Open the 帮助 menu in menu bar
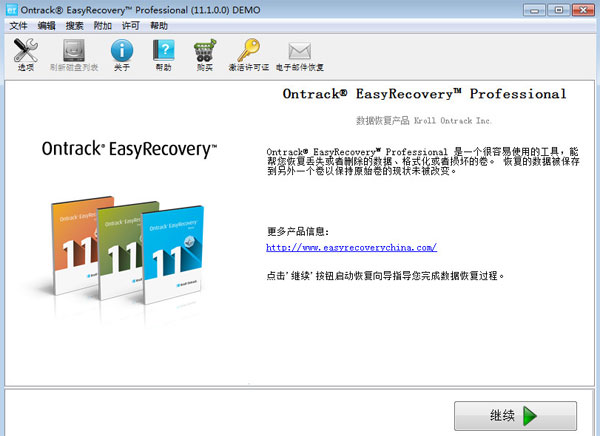The image size is (600, 436). [159, 26]
